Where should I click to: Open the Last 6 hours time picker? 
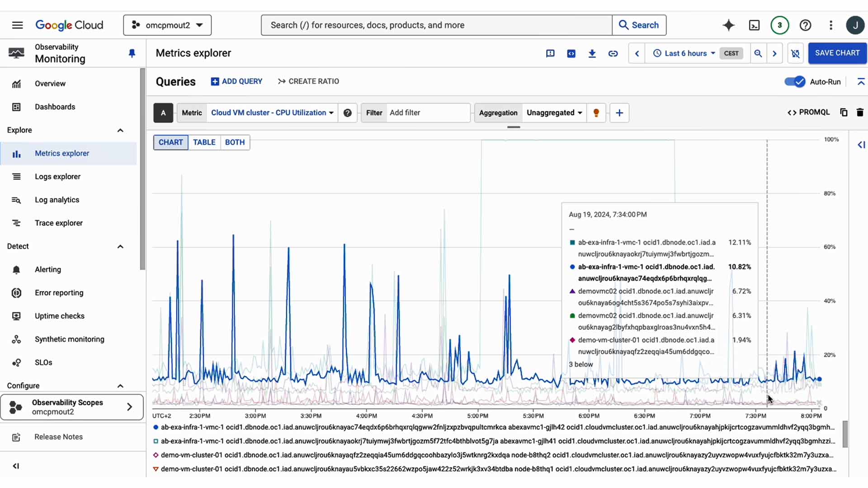[684, 53]
